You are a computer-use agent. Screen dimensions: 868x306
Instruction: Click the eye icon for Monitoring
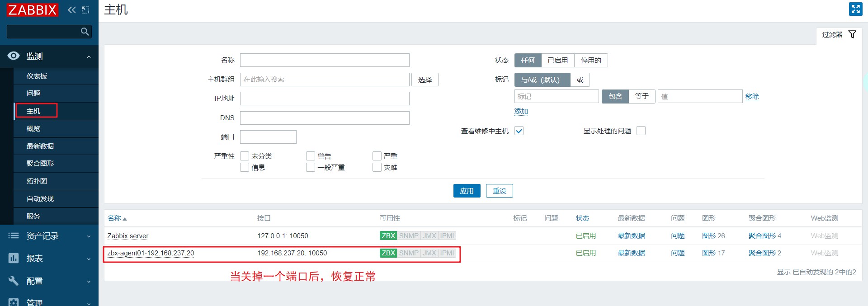coord(14,56)
